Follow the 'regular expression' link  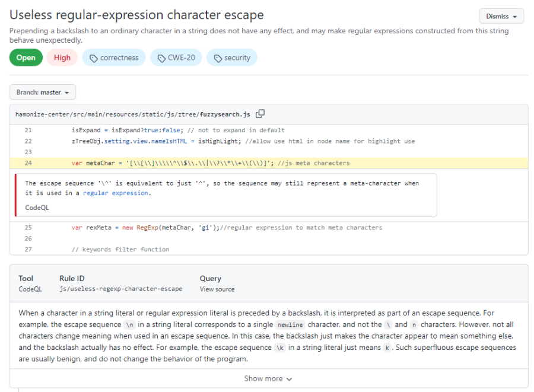[116, 193]
